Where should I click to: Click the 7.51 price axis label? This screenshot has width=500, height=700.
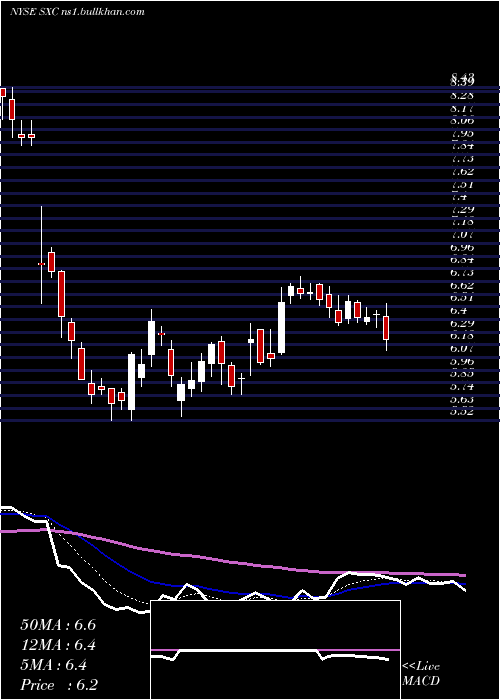(x=462, y=184)
